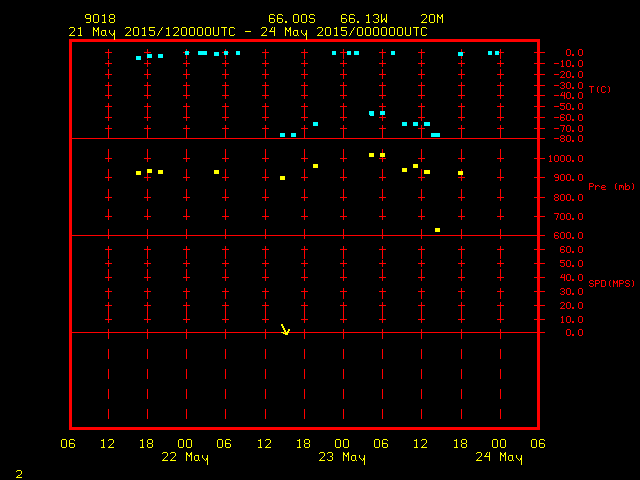Click the 00 hour label above 24 May

click(x=499, y=444)
